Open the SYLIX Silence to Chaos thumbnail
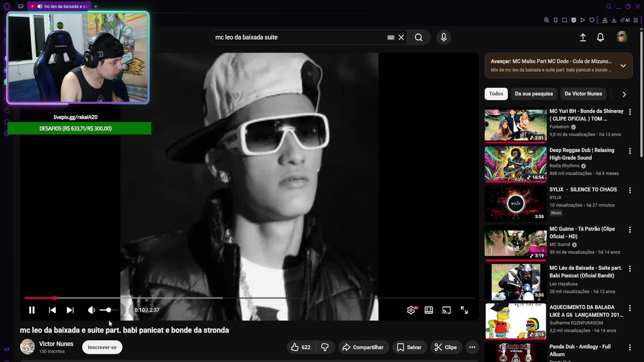This screenshot has height=362, width=644. pyautogui.click(x=515, y=204)
